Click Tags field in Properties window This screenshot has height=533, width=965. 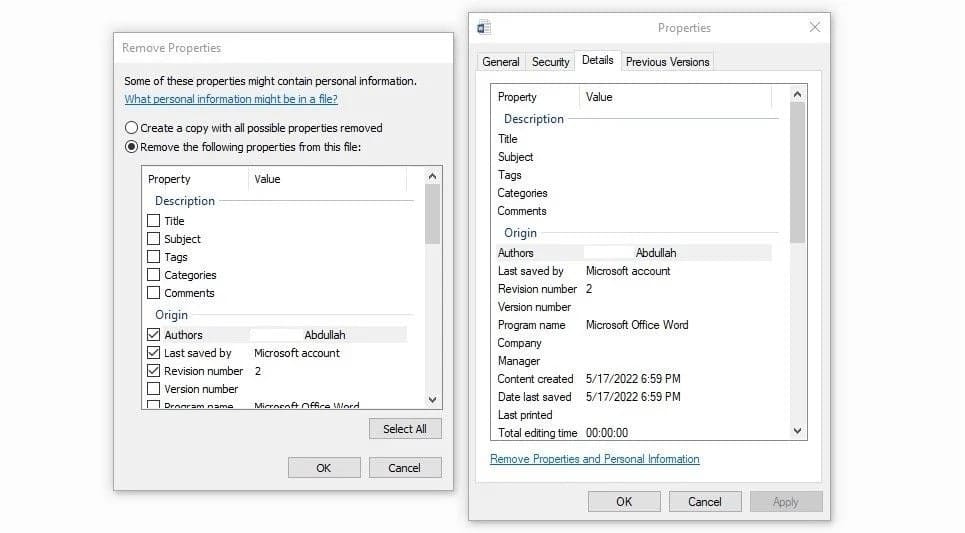tap(633, 175)
